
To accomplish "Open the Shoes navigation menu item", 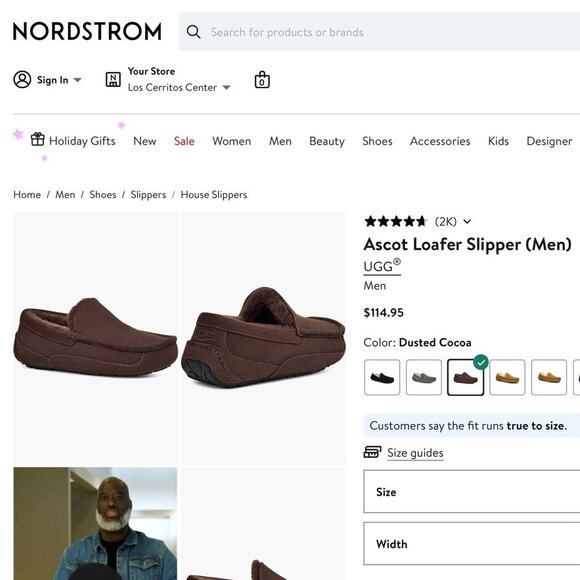I will (x=377, y=141).
